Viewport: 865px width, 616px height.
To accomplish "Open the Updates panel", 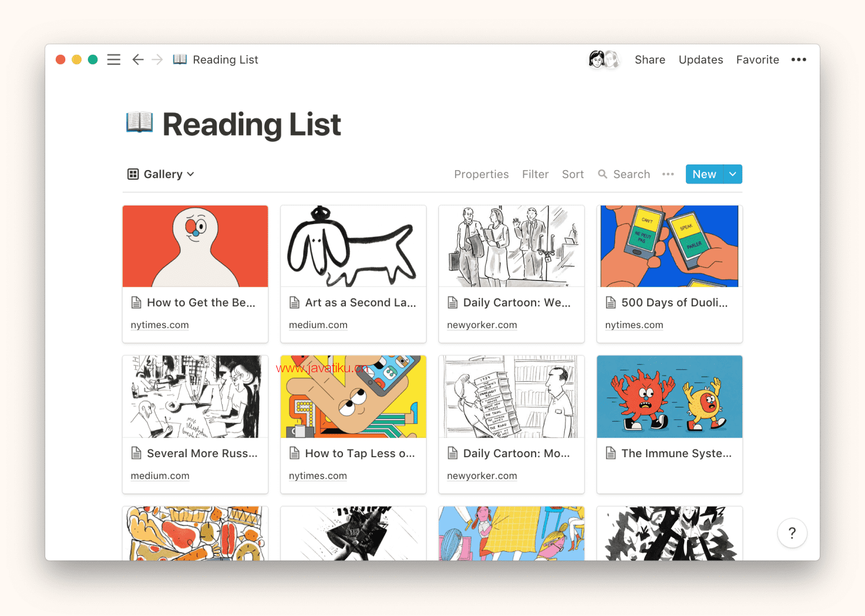I will [701, 60].
